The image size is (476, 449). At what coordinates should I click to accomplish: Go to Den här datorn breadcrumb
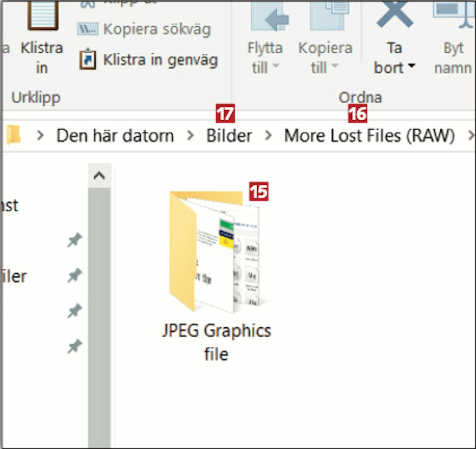point(115,136)
